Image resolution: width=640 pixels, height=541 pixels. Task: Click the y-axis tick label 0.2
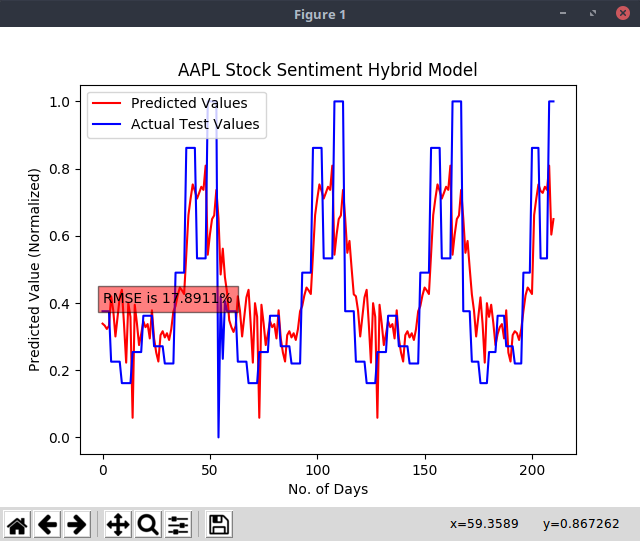click(59, 371)
